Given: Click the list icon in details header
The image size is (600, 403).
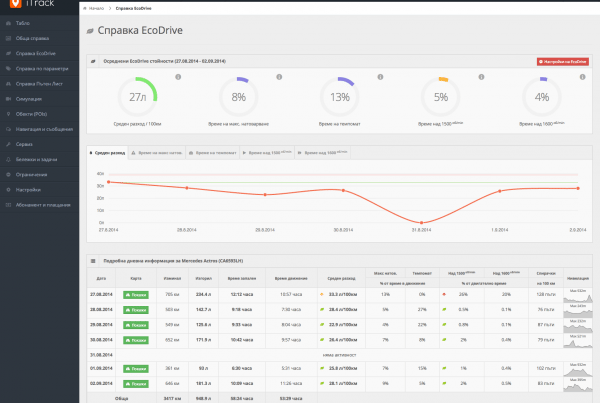Looking at the screenshot, I should click(93, 261).
